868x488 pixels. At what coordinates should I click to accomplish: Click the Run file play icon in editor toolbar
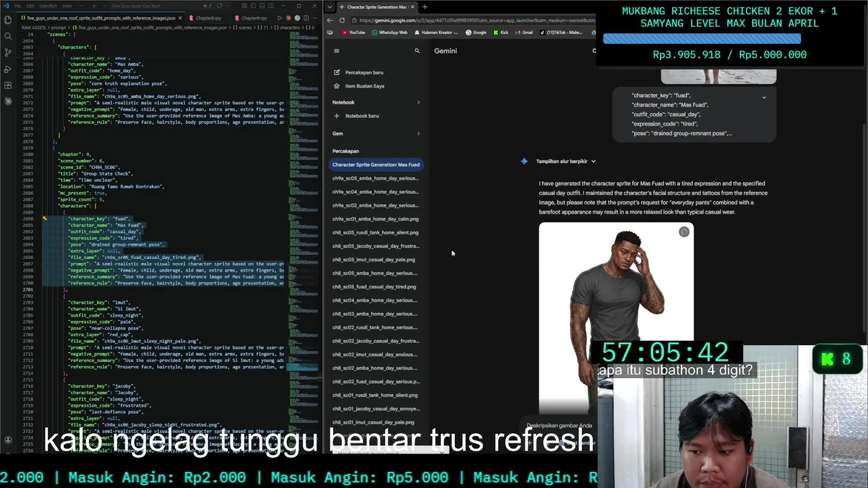pyautogui.click(x=279, y=18)
